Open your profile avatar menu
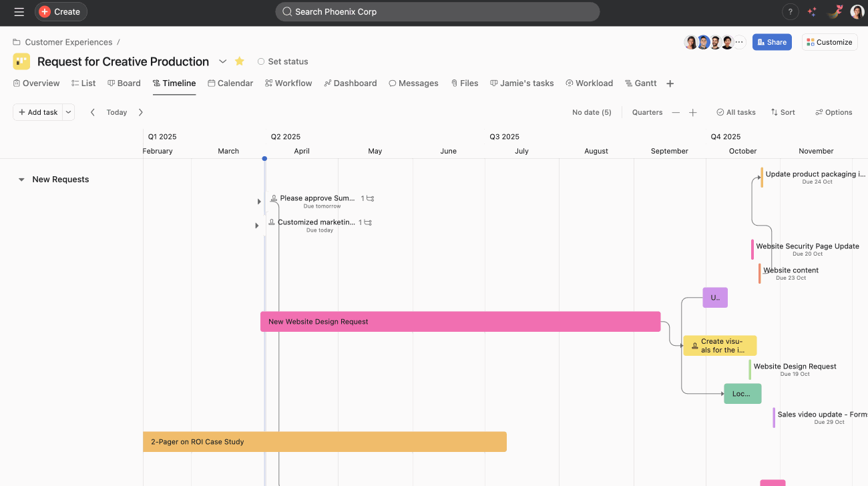Screen dimensions: 868x486 (x=857, y=11)
